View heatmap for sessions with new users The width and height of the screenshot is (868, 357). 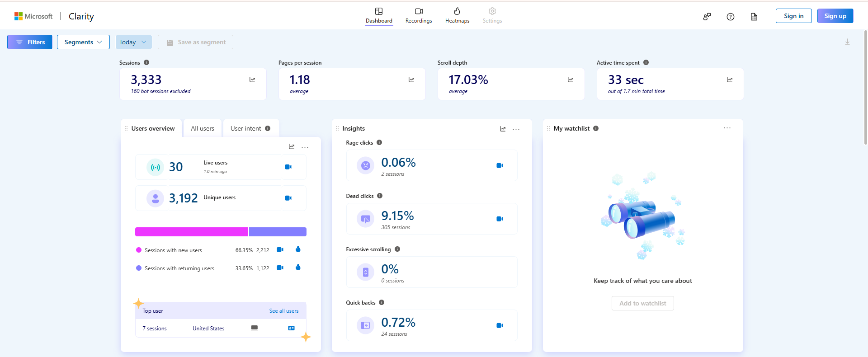tap(298, 249)
